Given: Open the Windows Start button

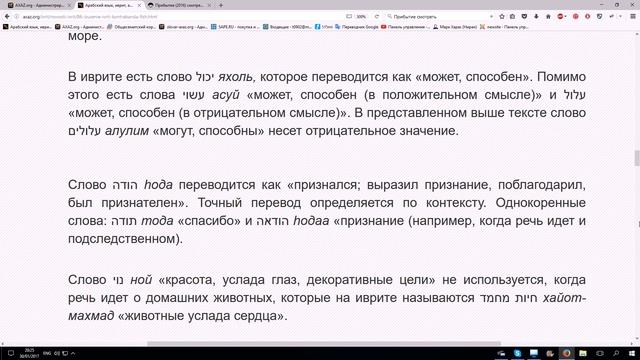Looking at the screenshot, I should 632,353.
